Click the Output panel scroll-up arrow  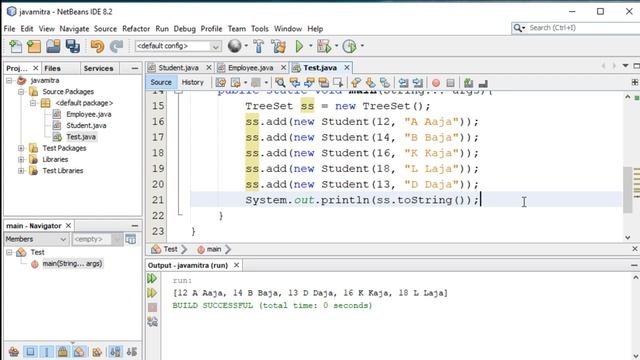[x=636, y=278]
